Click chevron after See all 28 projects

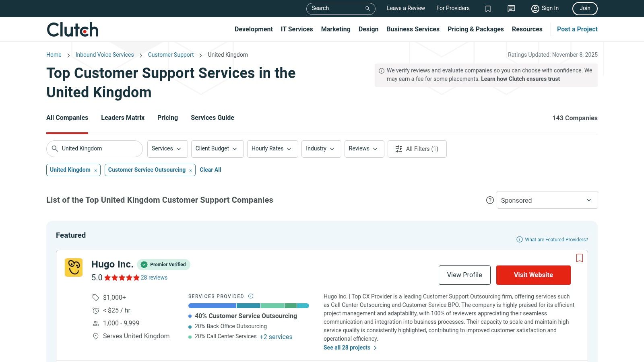[x=375, y=348]
